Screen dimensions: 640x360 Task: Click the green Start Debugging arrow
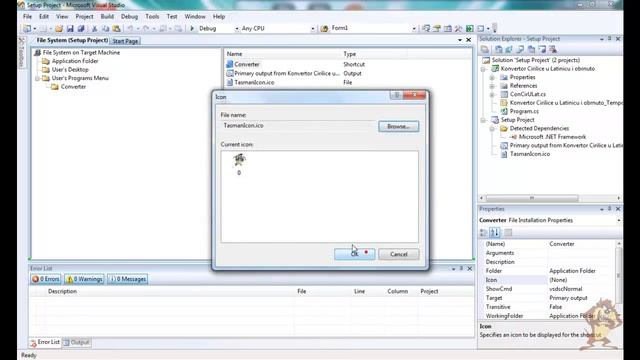pyautogui.click(x=192, y=29)
